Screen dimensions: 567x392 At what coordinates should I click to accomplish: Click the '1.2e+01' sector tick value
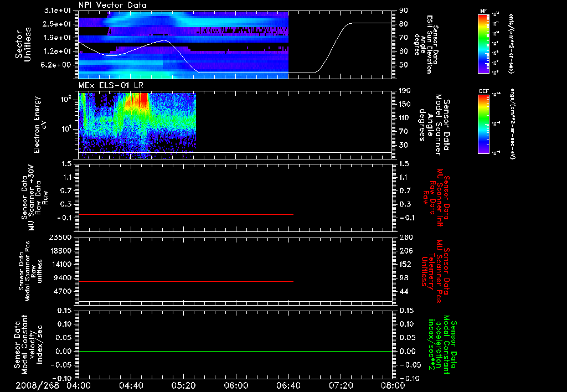pos(58,51)
